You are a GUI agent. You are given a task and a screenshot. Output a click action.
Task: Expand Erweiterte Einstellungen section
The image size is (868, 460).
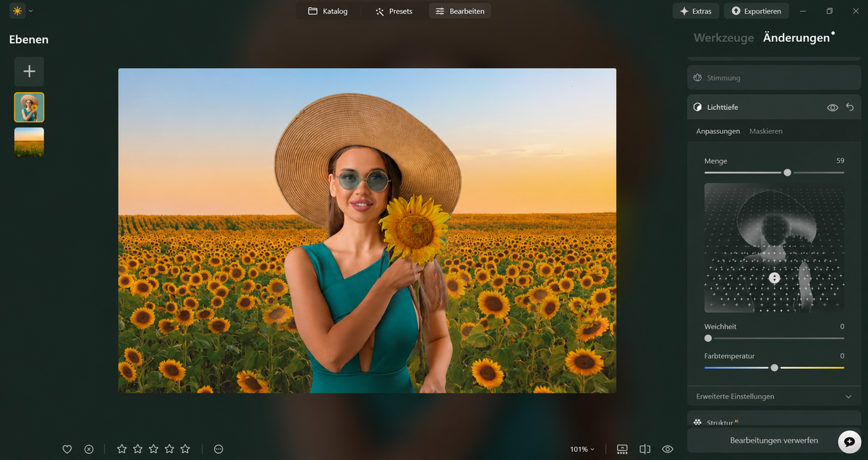(774, 396)
